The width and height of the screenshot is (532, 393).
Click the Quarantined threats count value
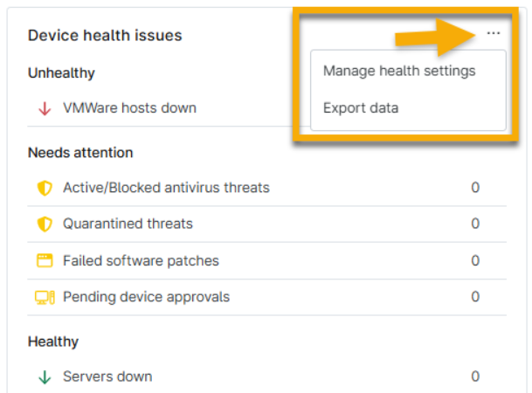(475, 224)
